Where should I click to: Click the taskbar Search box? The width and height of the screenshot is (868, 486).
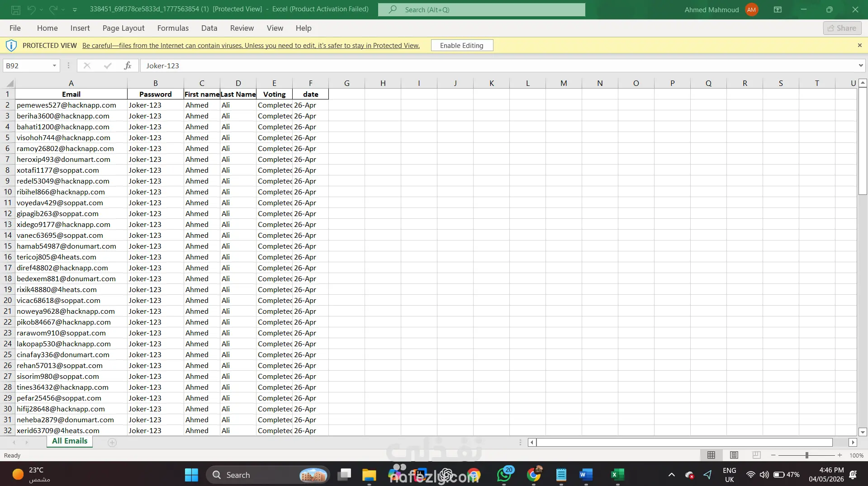coord(268,475)
